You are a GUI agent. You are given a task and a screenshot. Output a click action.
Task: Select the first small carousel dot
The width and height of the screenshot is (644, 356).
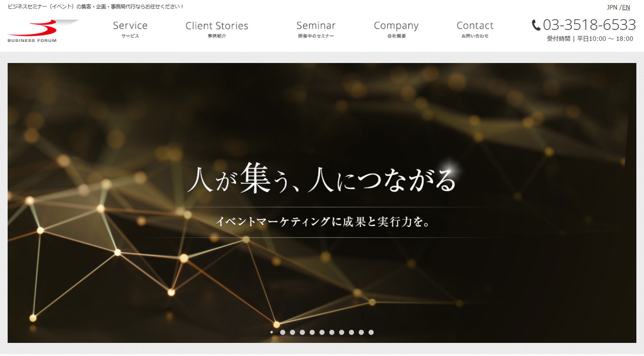pyautogui.click(x=272, y=332)
